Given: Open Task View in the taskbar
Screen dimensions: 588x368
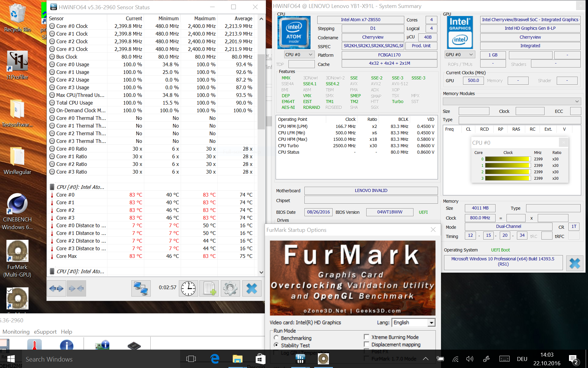Looking at the screenshot, I should point(191,359).
